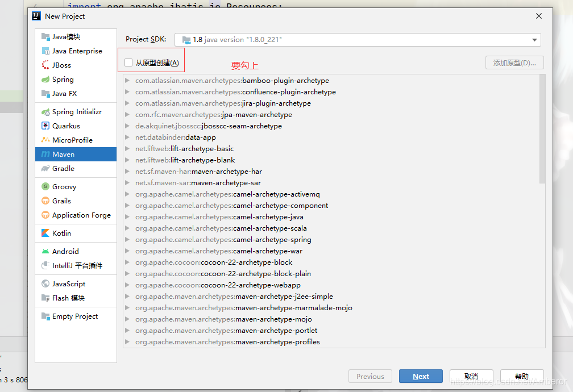Expand net.databinder data-app node
573x392 pixels.
click(x=127, y=137)
